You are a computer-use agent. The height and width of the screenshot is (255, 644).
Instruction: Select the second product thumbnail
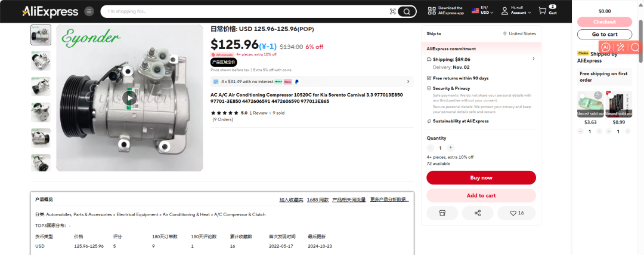click(x=41, y=60)
